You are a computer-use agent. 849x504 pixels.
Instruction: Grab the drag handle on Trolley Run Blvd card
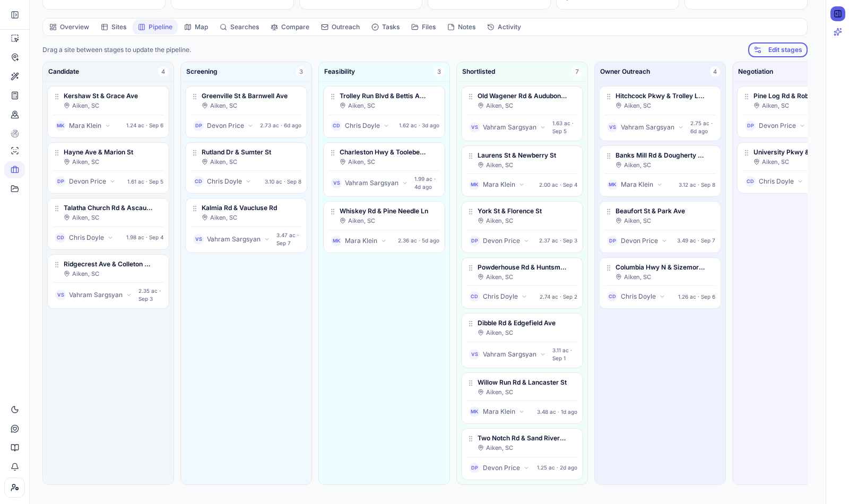[333, 97]
